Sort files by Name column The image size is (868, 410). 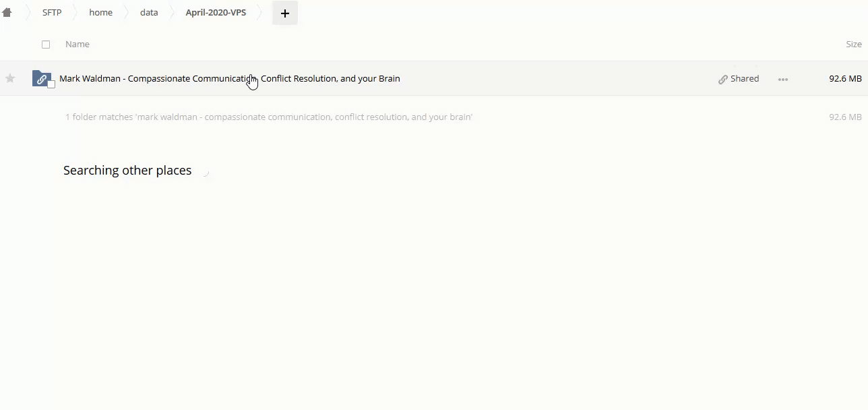tap(77, 45)
